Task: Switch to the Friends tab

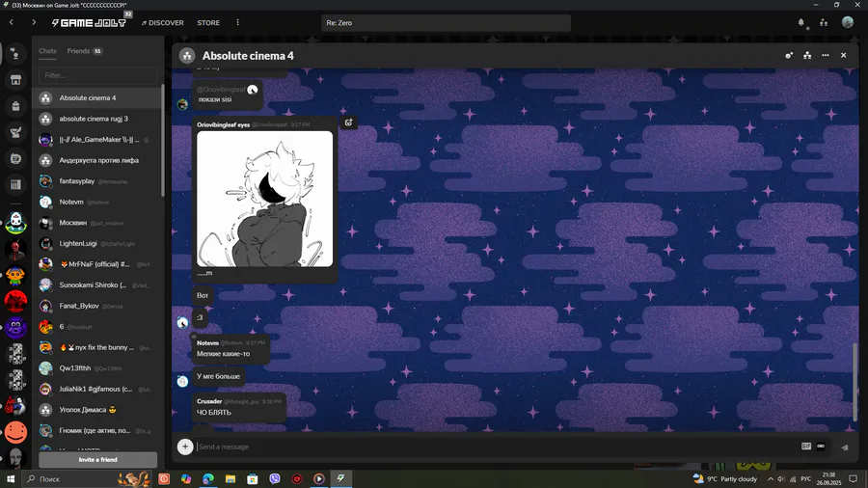Action: point(85,51)
